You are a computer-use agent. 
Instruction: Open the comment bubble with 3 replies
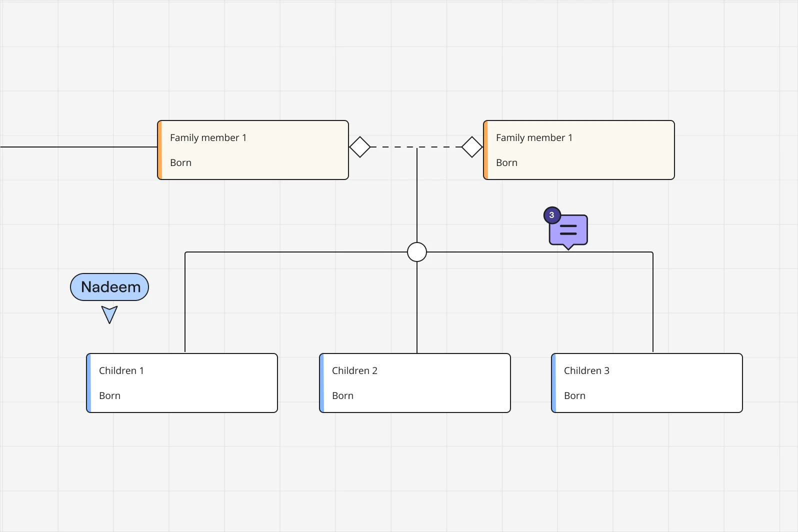click(568, 231)
